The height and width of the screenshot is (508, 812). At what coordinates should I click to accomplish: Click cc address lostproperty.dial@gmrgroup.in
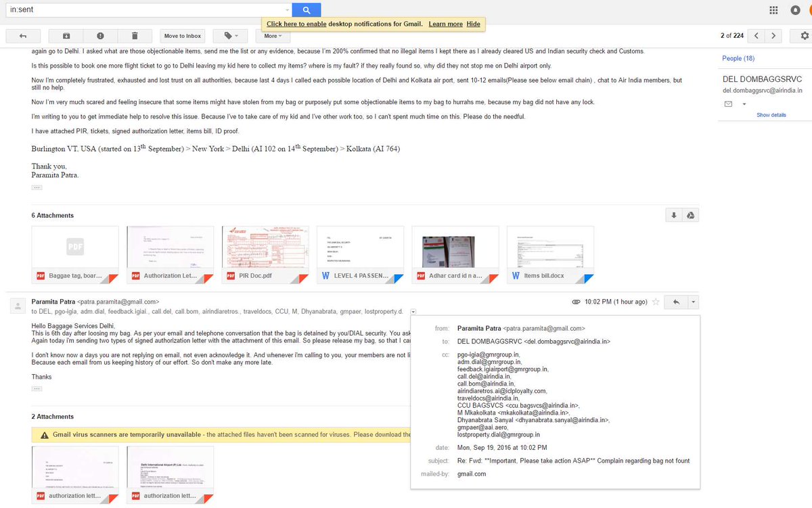pyautogui.click(x=499, y=434)
